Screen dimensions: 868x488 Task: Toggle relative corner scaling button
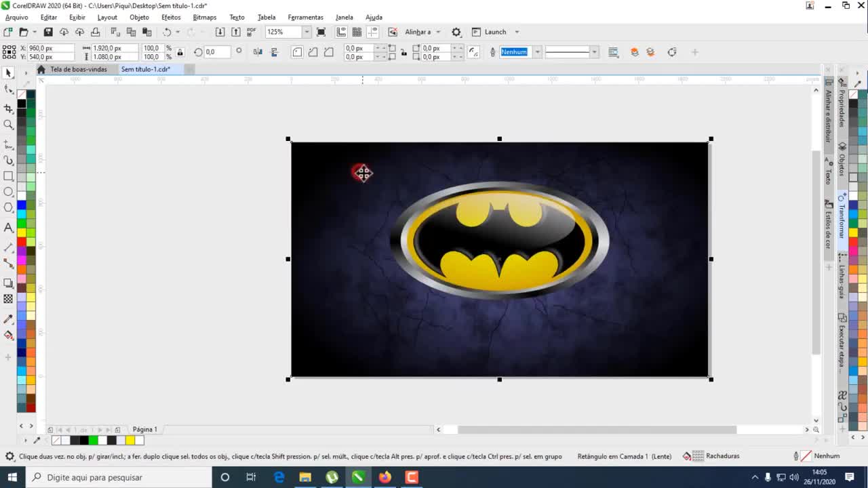coord(474,52)
